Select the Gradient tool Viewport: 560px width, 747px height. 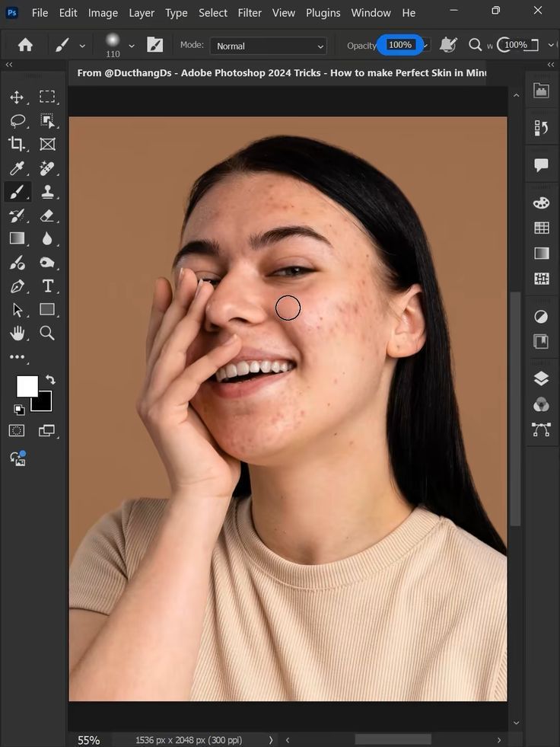tap(17, 238)
